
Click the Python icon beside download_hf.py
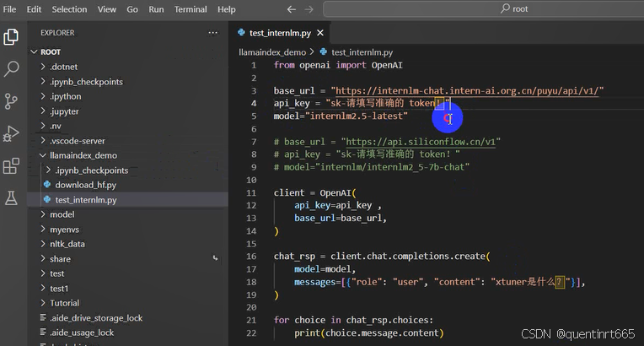47,184
